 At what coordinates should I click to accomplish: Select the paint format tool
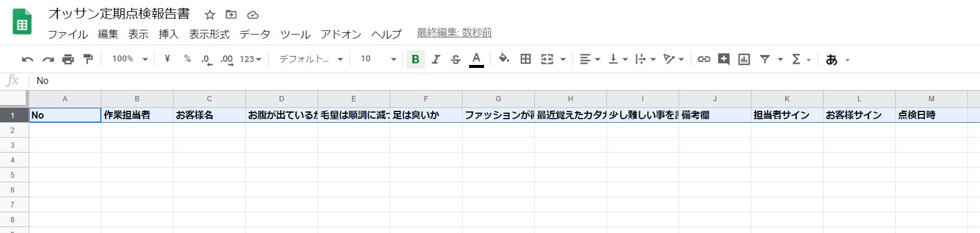pyautogui.click(x=88, y=59)
